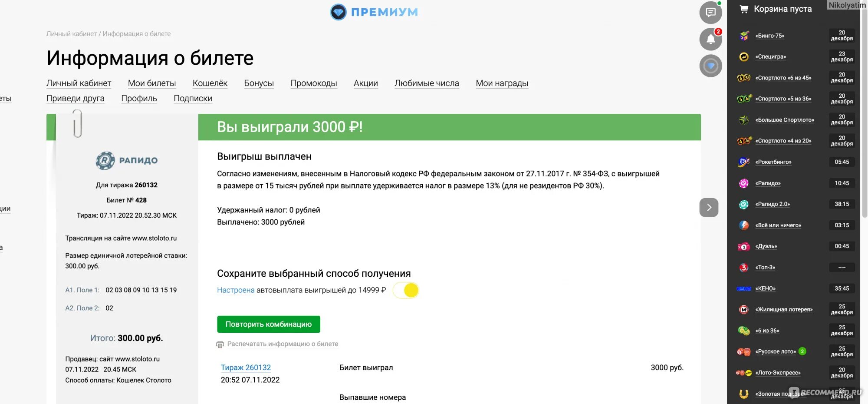
Task: Open the «Жилищная лотерея» link
Action: tap(784, 309)
